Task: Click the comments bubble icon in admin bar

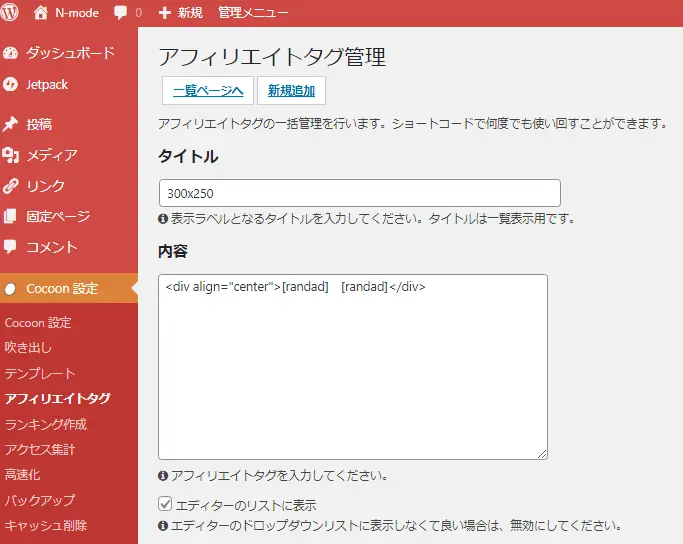Action: tap(121, 13)
